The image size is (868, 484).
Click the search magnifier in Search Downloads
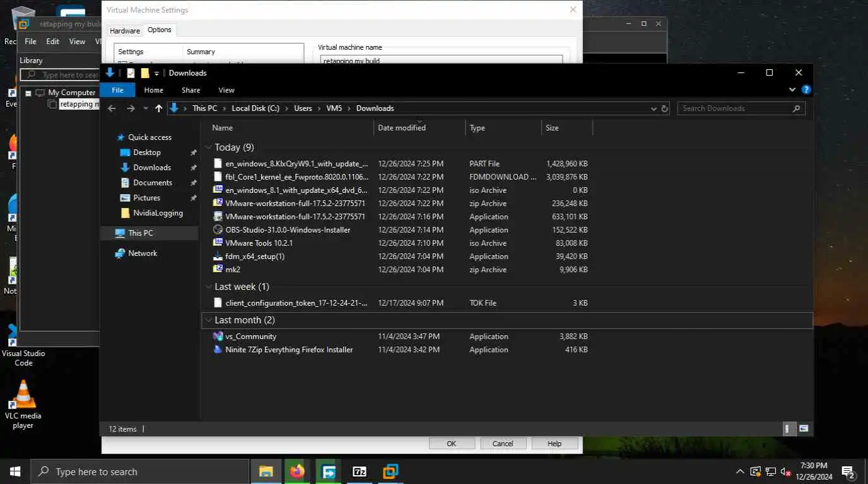coord(797,108)
